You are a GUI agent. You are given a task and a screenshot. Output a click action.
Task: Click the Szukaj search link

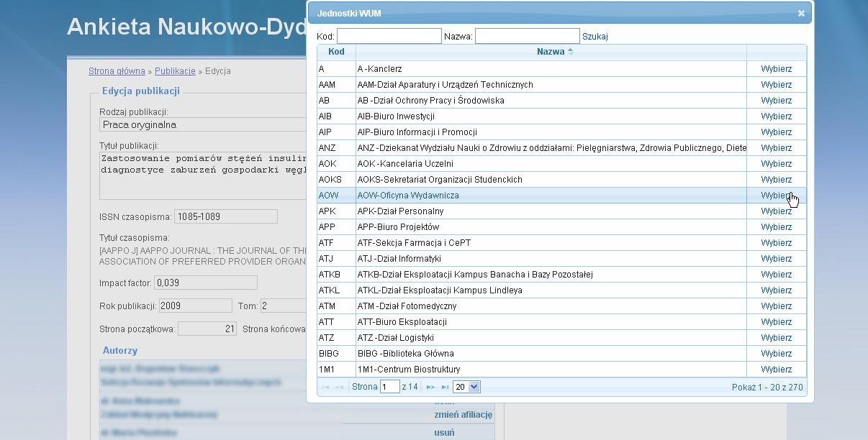point(595,36)
